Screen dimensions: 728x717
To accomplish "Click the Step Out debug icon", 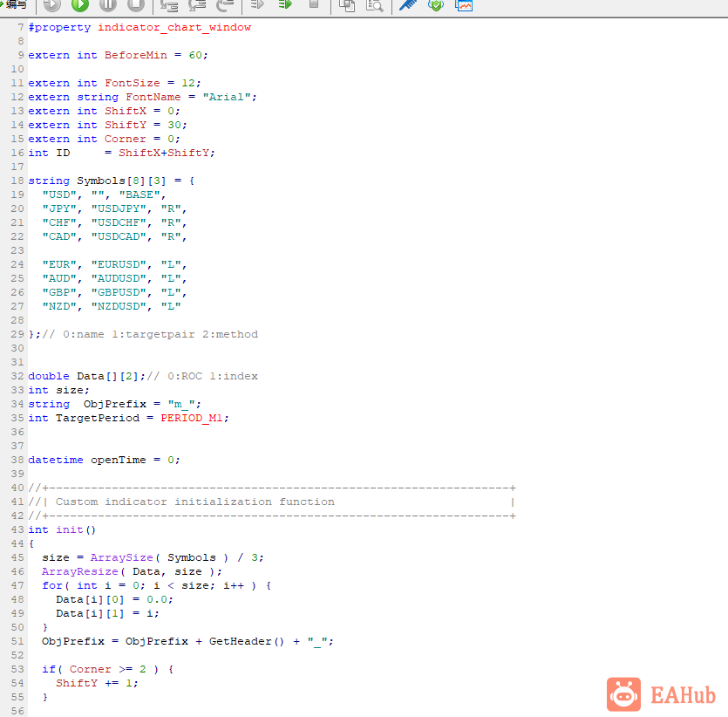I will click(x=225, y=5).
